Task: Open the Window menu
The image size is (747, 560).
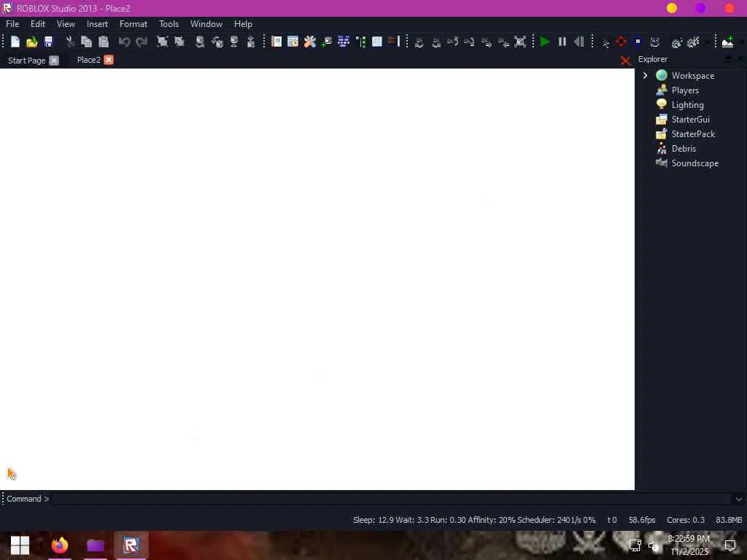Action: click(206, 24)
